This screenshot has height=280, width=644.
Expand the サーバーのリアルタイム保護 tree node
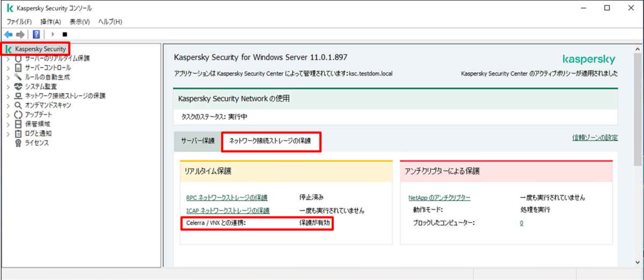click(8, 59)
